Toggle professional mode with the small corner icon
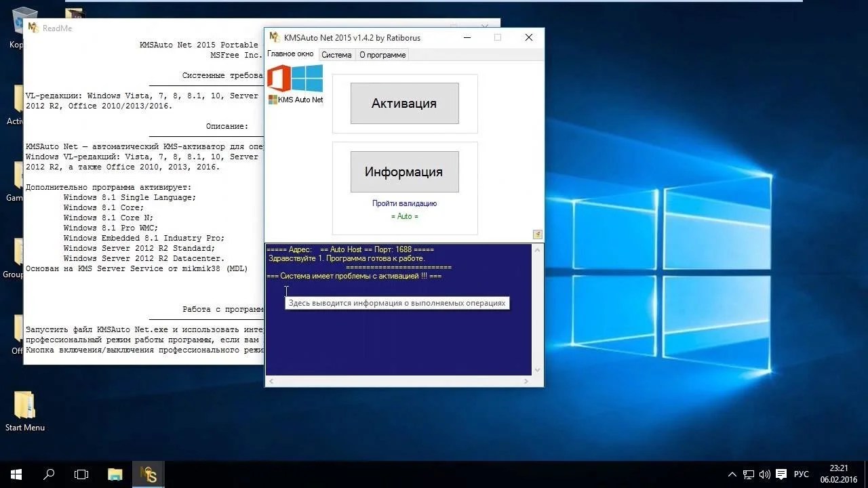This screenshot has width=868, height=488. click(537, 234)
